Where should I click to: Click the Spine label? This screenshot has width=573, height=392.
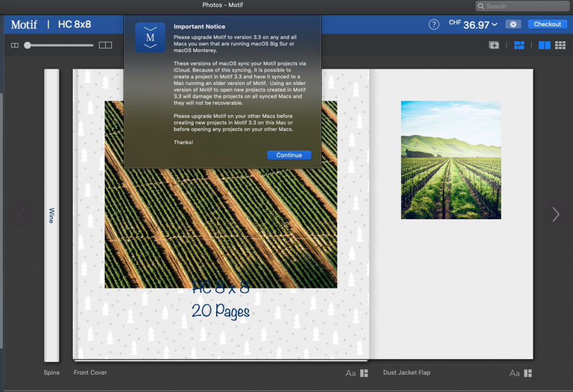51,372
